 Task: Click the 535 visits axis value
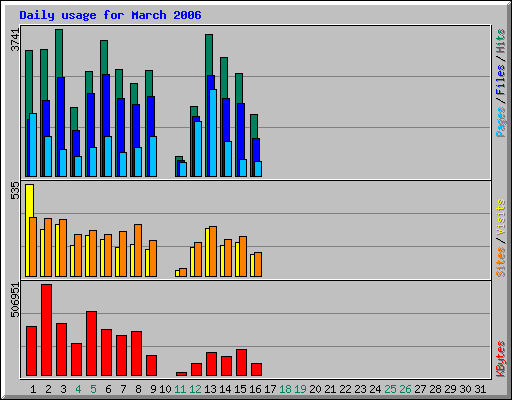point(15,190)
